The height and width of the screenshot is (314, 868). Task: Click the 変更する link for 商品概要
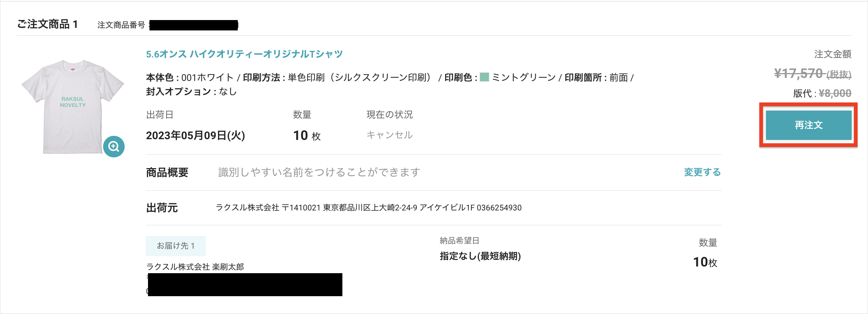pos(702,172)
